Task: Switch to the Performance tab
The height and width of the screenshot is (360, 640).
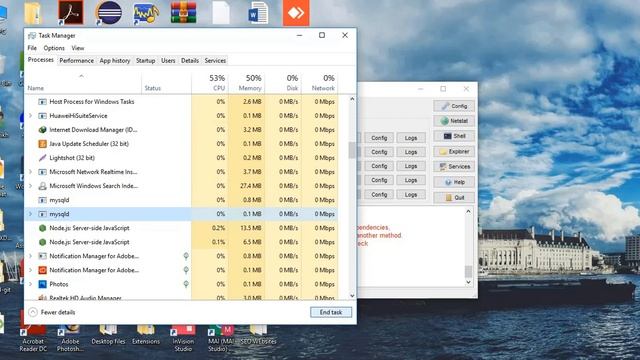Action: tap(76, 60)
